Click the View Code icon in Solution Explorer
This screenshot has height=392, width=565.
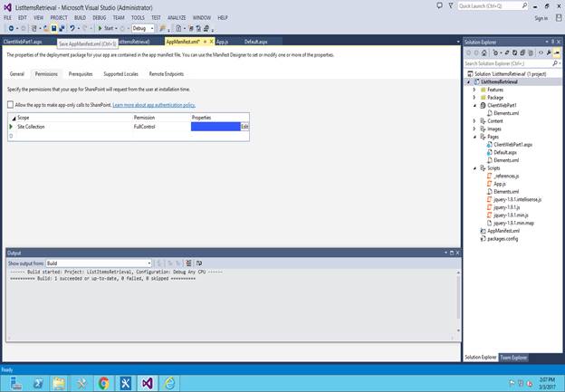pyautogui.click(x=541, y=53)
